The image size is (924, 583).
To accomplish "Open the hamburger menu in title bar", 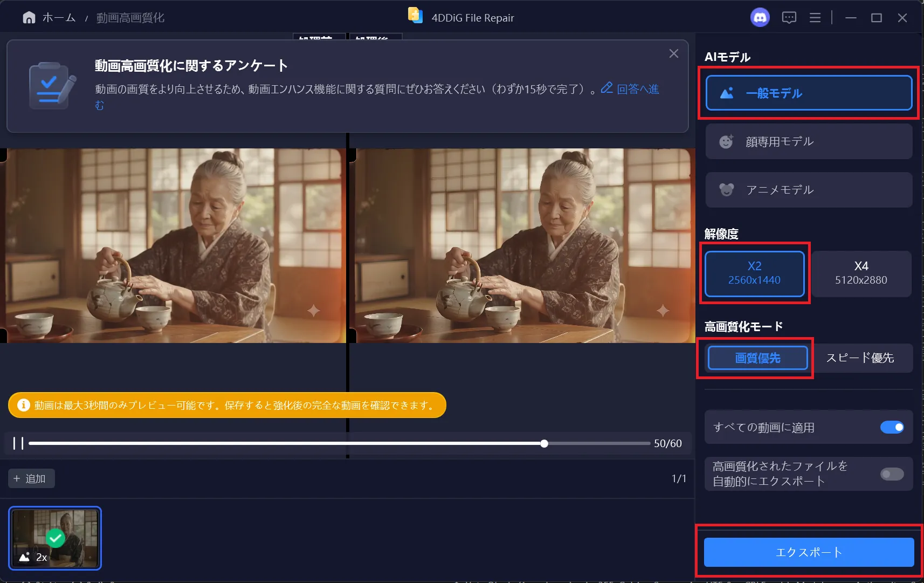I will (x=815, y=18).
